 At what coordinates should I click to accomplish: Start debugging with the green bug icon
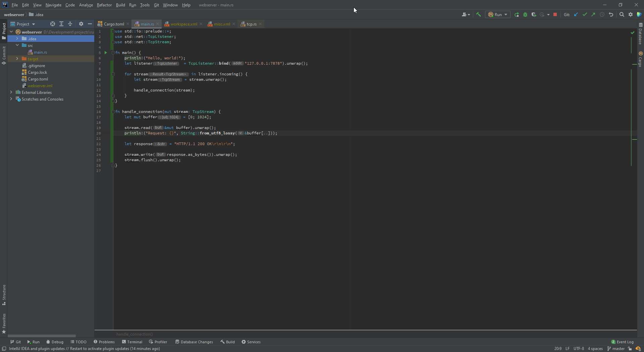point(525,14)
